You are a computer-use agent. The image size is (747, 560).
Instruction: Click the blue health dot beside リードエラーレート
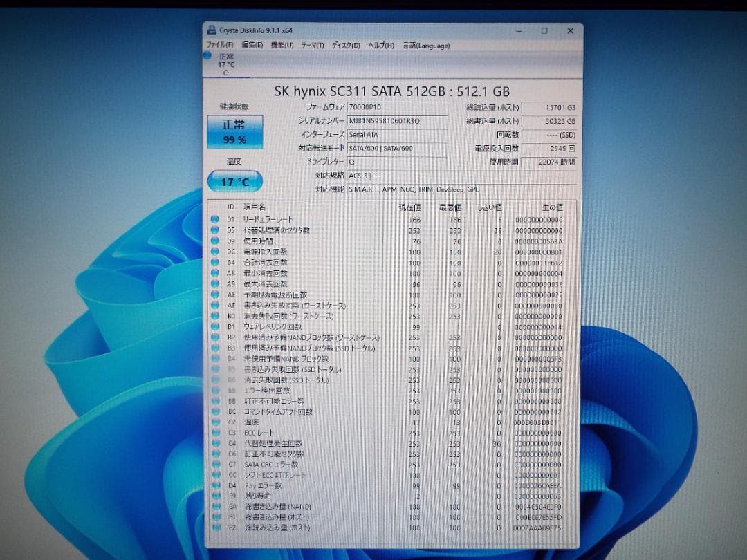click(x=214, y=220)
